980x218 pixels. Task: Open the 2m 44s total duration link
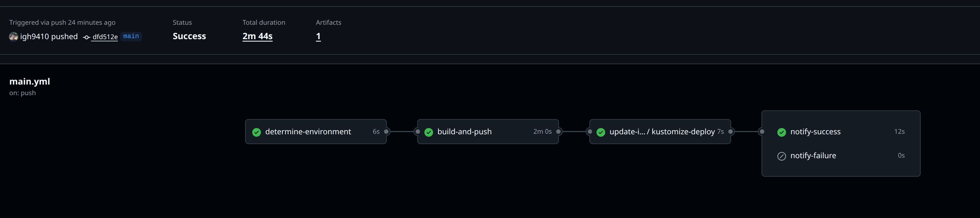[257, 36]
